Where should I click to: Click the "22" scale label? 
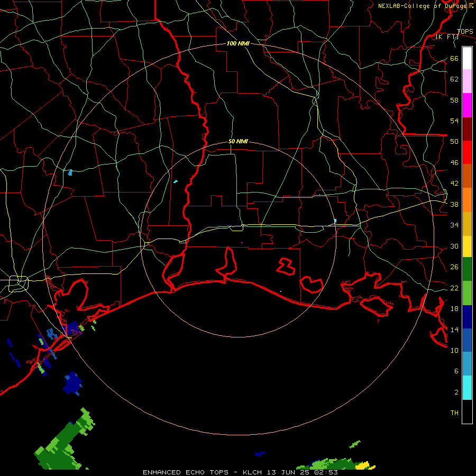pyautogui.click(x=454, y=288)
